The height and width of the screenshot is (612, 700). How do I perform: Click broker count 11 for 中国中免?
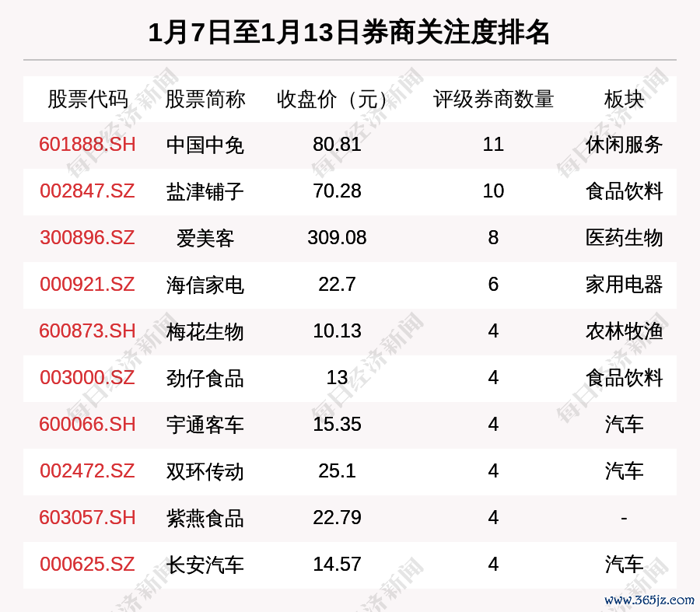click(493, 145)
